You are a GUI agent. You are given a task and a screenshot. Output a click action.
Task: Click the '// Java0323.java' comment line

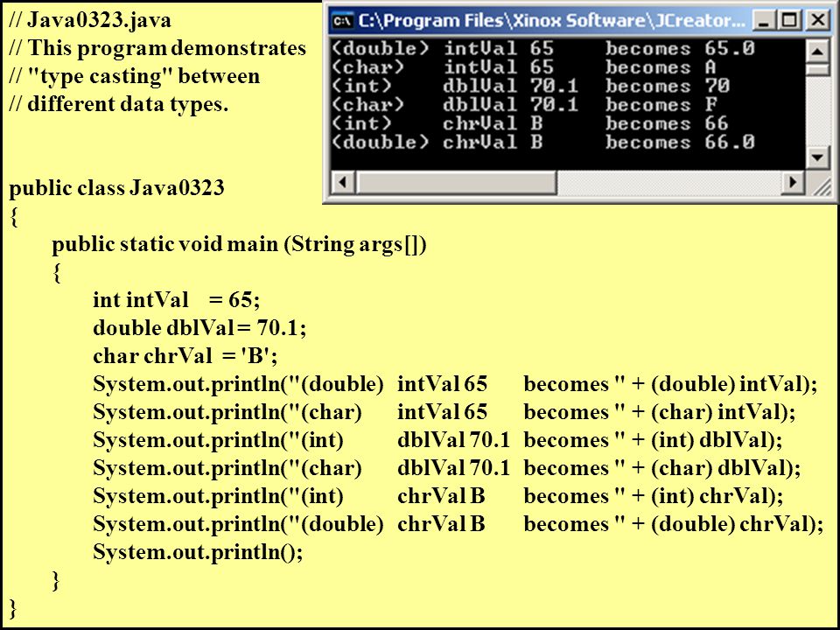[90, 20]
